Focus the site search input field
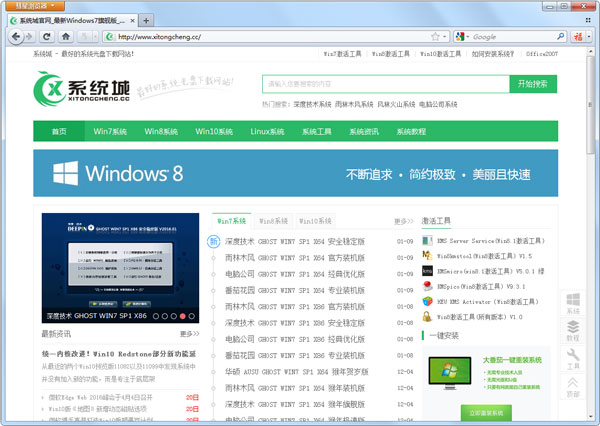 coord(386,84)
